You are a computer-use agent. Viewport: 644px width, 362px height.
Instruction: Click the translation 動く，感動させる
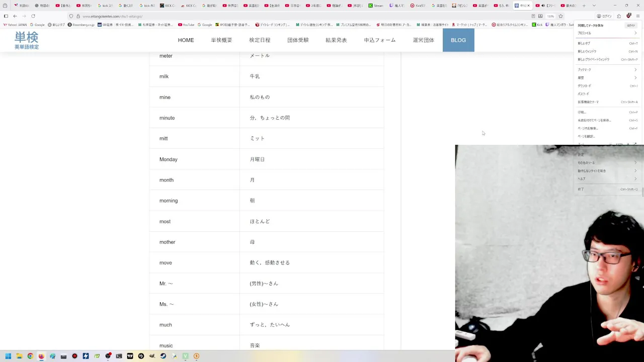[x=270, y=262]
